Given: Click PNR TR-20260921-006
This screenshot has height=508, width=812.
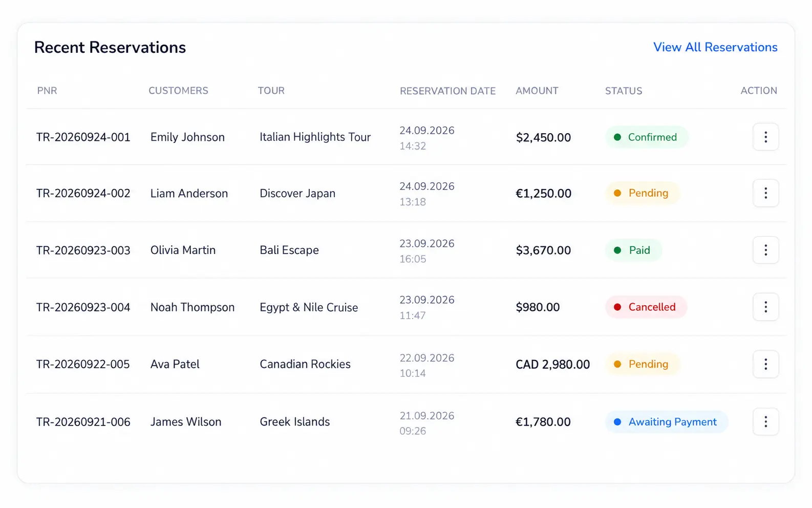Looking at the screenshot, I should 83,421.
